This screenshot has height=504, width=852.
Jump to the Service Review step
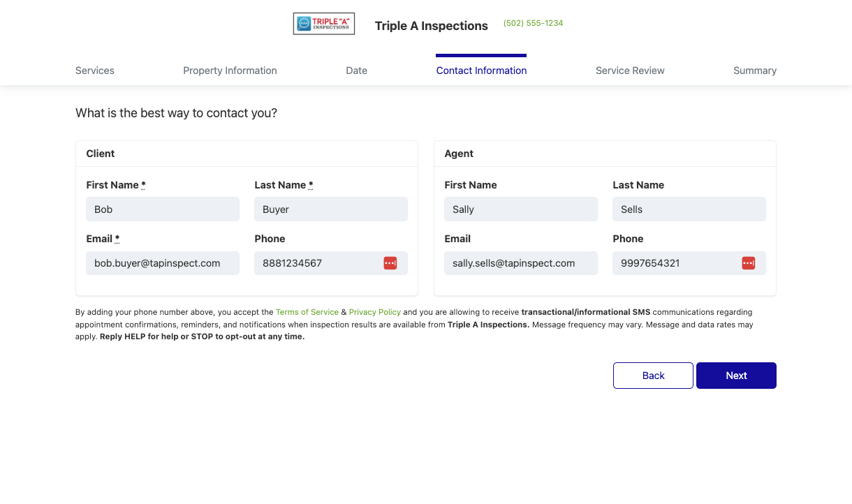(x=630, y=71)
